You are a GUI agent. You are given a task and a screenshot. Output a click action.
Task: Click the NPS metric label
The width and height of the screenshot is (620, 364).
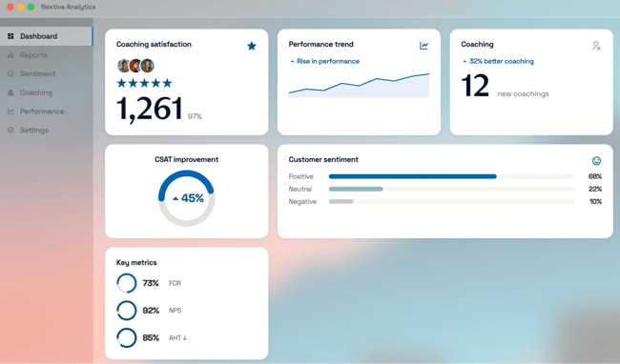point(176,311)
